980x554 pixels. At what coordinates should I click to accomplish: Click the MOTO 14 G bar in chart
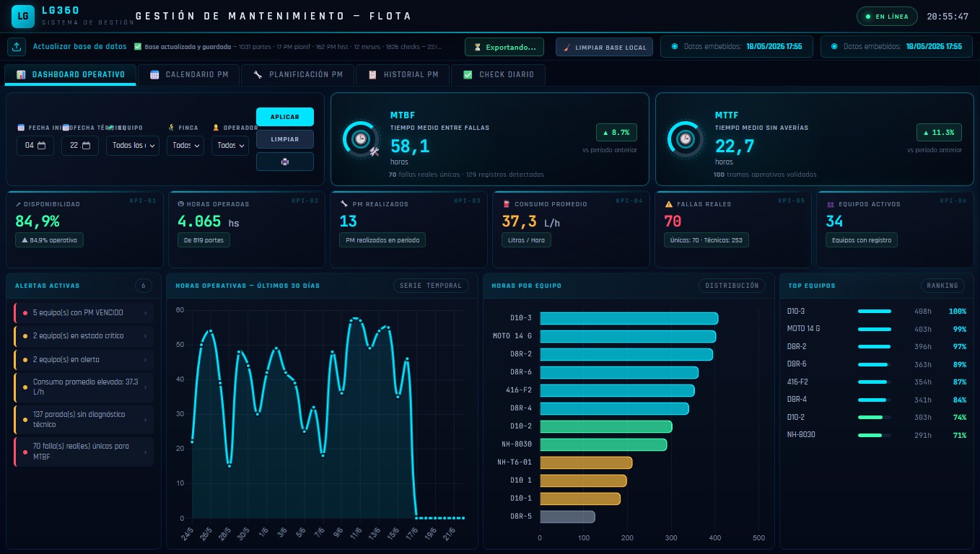tap(628, 336)
